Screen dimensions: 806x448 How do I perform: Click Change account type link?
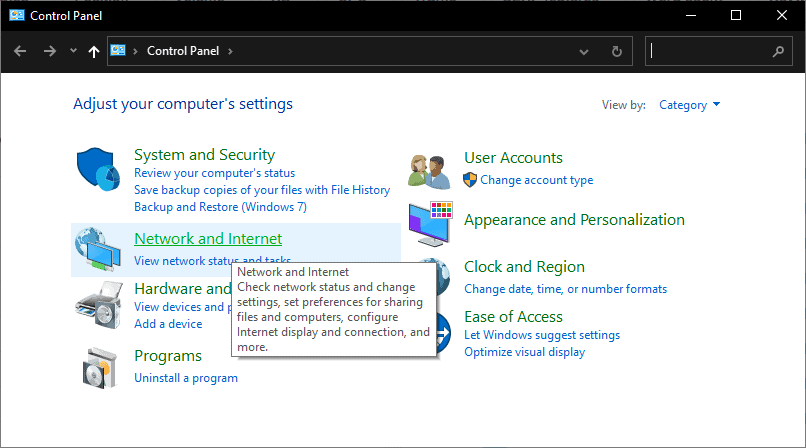537,180
